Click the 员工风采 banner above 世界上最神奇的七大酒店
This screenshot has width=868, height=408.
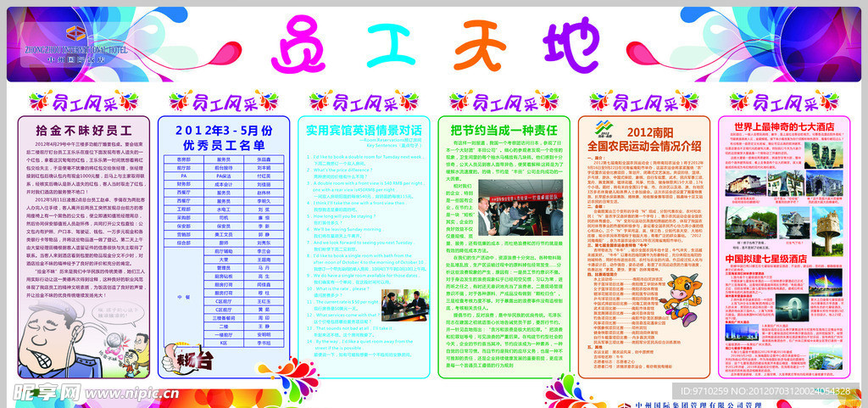(784, 101)
